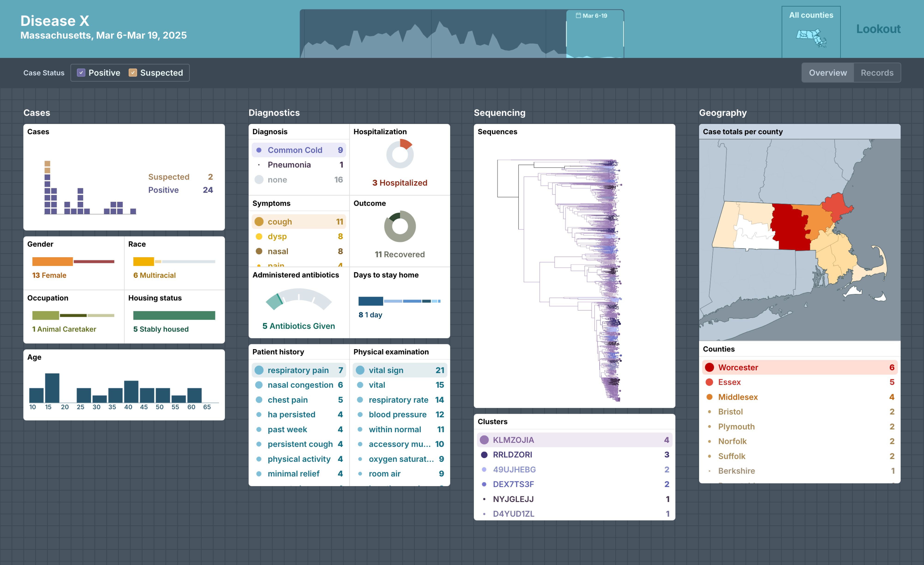Select minimal relief in Patient history

pos(299,474)
